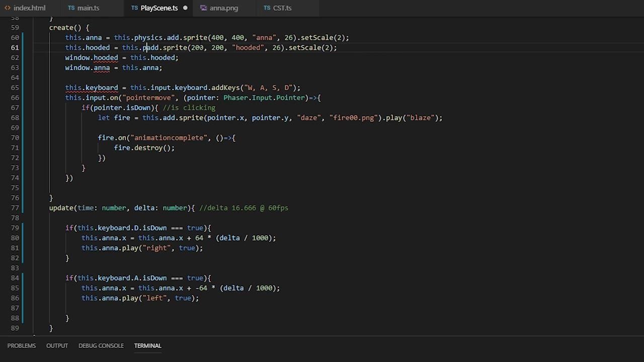Click the "fire00.png" string on line 68
Image resolution: width=644 pixels, height=362 pixels.
coord(354,118)
